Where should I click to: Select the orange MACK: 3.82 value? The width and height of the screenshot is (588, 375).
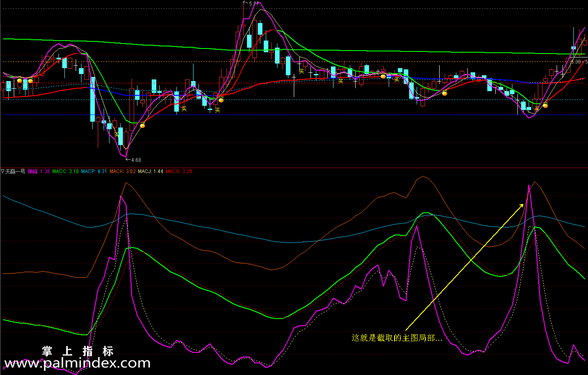(122, 171)
